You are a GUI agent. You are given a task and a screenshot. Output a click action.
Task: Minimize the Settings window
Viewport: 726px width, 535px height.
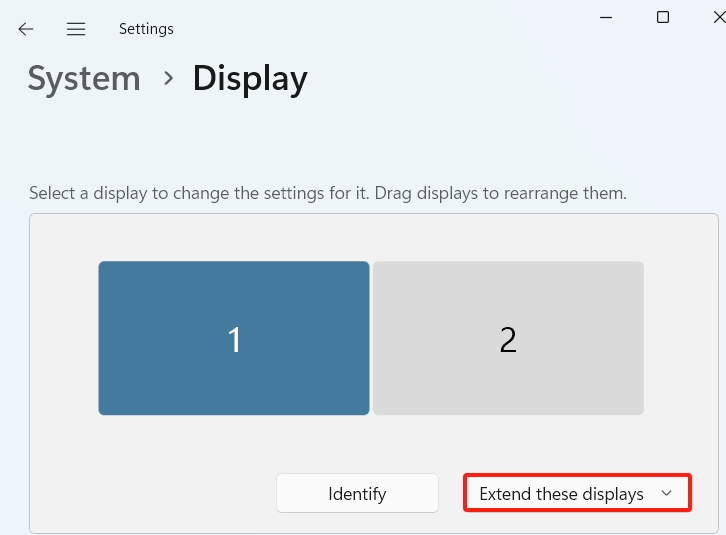coord(605,17)
